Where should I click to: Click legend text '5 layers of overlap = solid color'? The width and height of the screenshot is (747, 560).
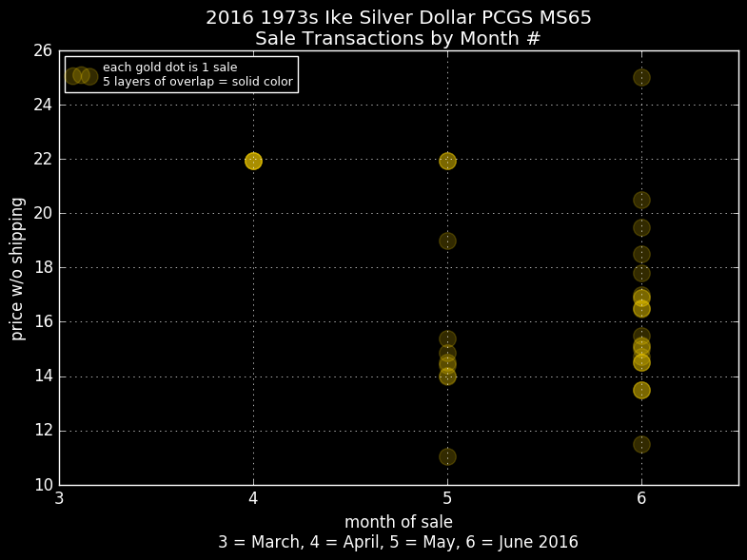pyautogui.click(x=198, y=82)
